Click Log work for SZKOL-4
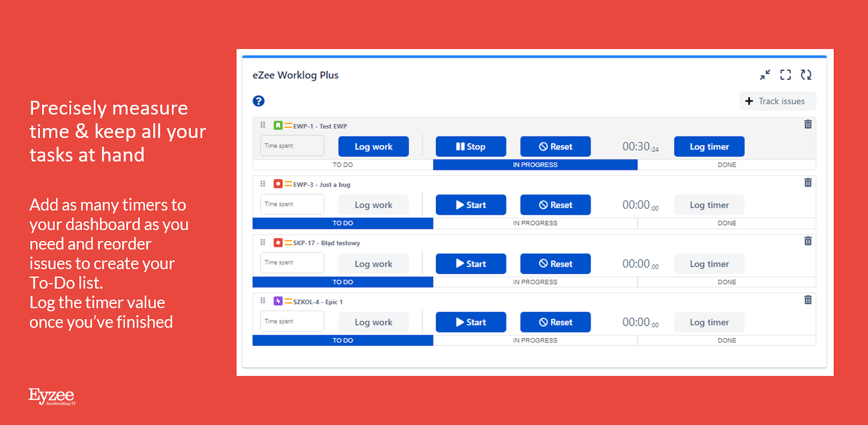The height and width of the screenshot is (425, 868). (x=373, y=322)
